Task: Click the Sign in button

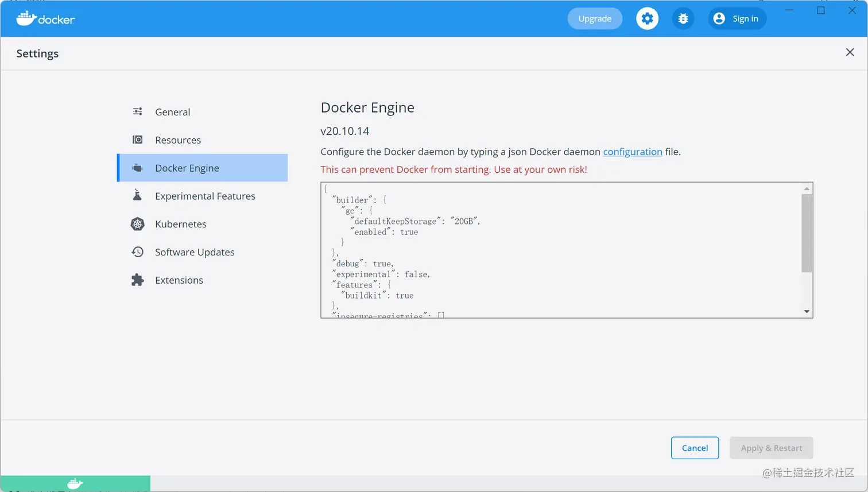Action: (737, 18)
